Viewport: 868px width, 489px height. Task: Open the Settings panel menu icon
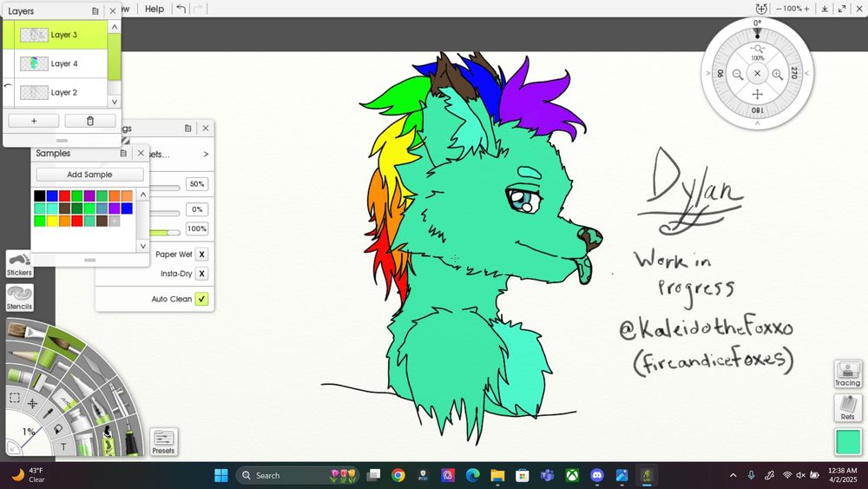pos(188,129)
